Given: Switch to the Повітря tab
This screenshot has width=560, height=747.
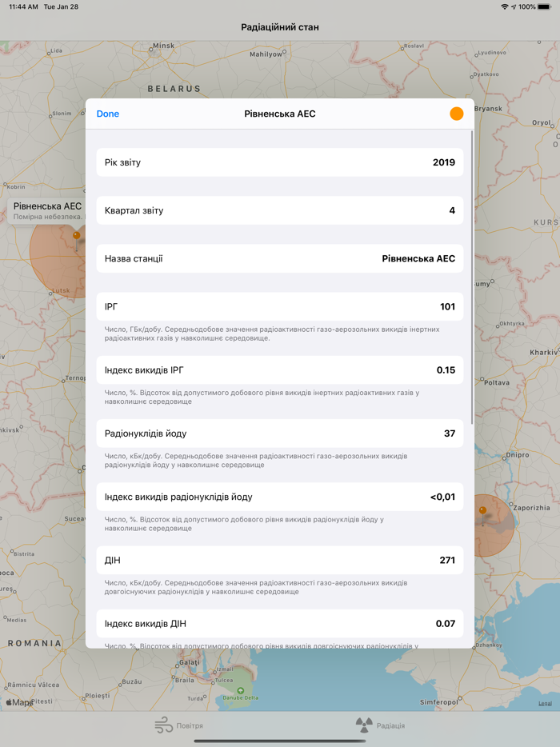Looking at the screenshot, I should click(178, 725).
